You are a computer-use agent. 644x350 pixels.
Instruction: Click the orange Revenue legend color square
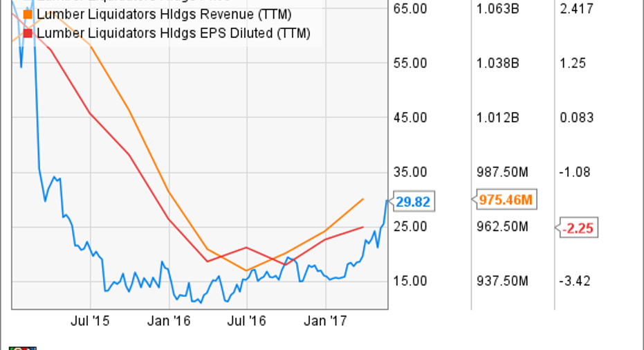pos(28,15)
